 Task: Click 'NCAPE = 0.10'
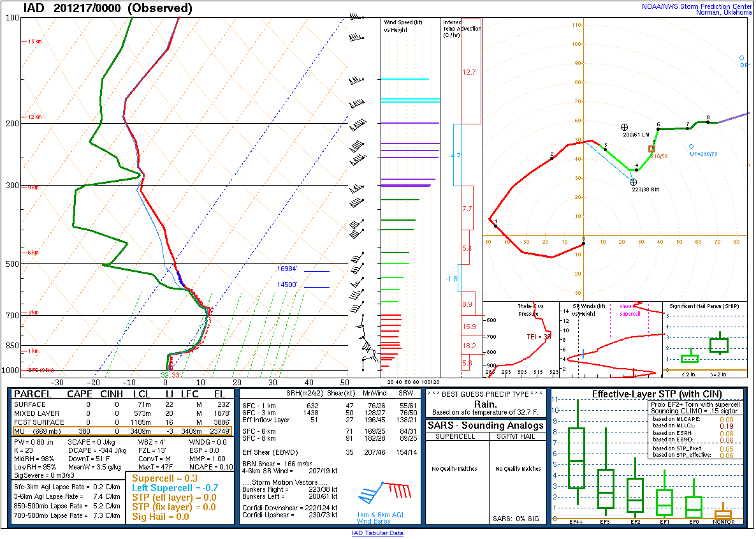(211, 467)
